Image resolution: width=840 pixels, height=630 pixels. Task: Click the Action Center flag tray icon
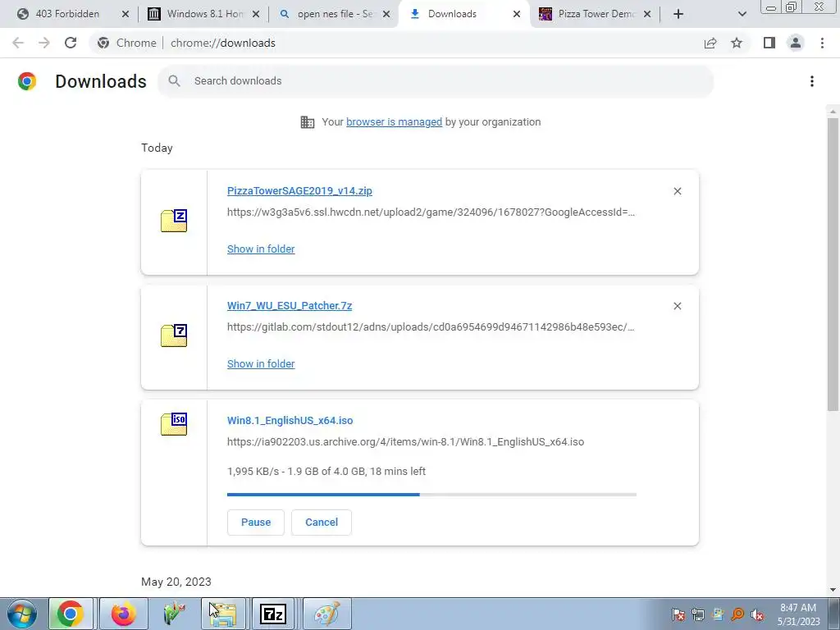(x=678, y=614)
